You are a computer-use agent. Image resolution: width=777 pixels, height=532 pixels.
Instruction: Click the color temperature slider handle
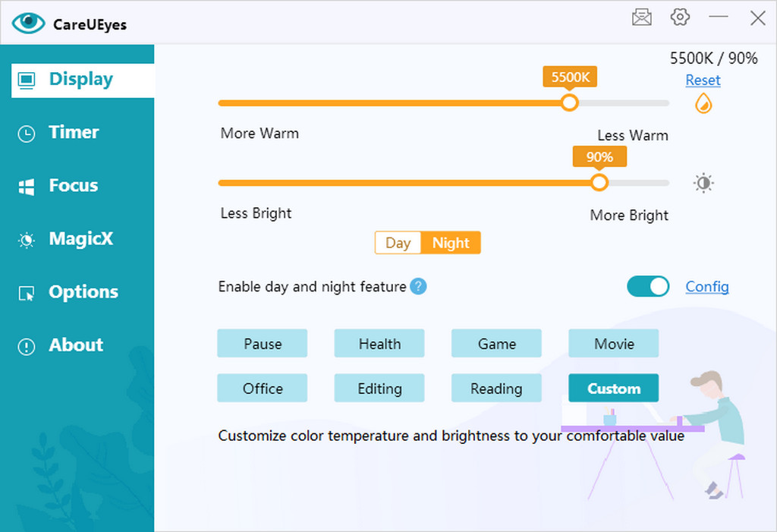(x=569, y=103)
